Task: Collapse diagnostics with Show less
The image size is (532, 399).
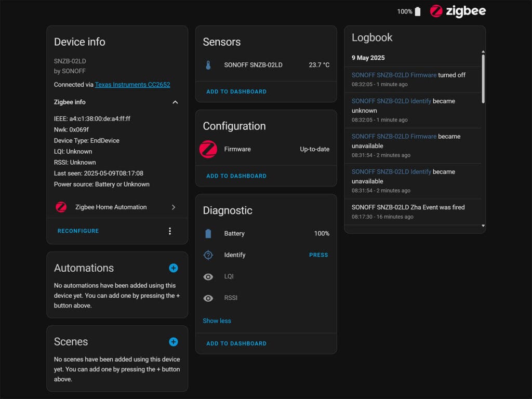Action: [x=217, y=321]
